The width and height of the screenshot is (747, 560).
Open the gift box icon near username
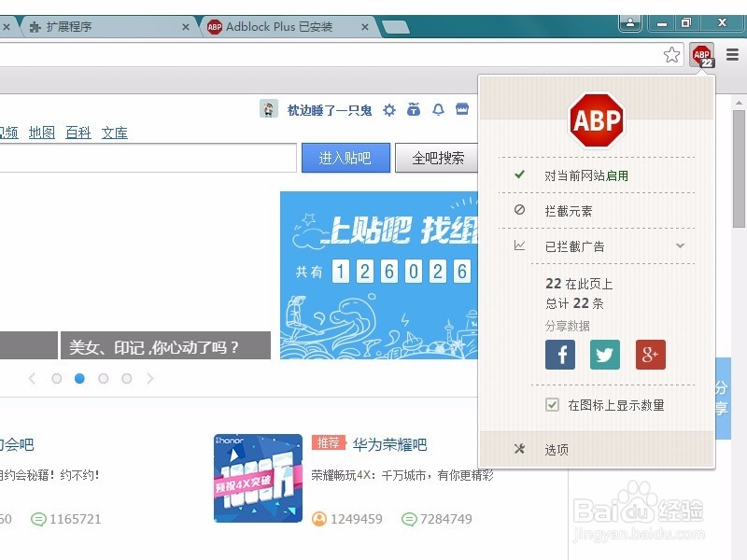[x=414, y=110]
